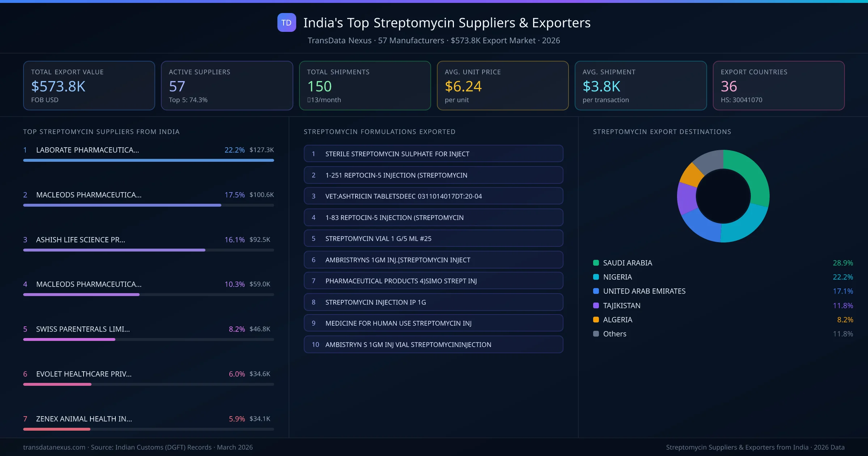Image resolution: width=868 pixels, height=456 pixels.
Task: Expand the ZENEX ANIMAL HEALTH IN supplier row
Action: (83, 419)
